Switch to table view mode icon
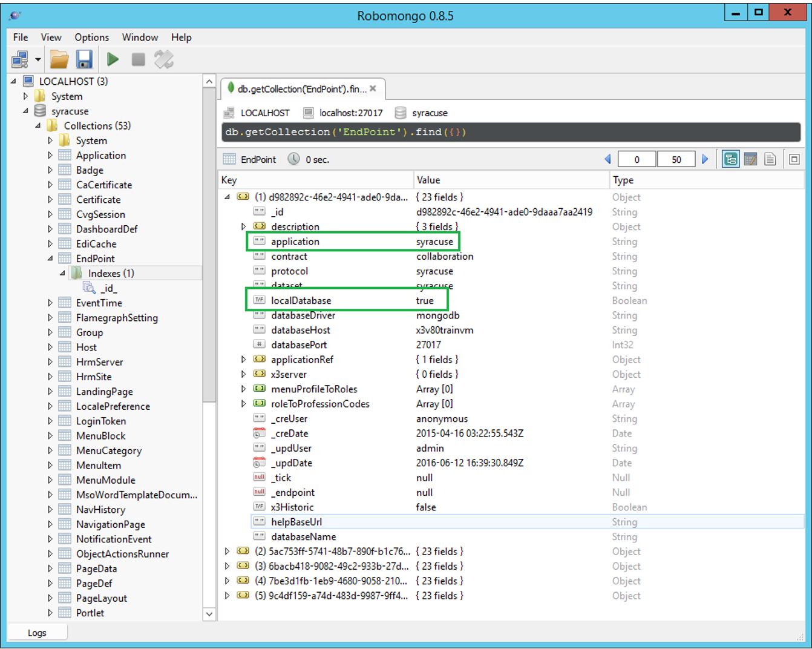Screen dimensions: 812x649 pos(750,159)
